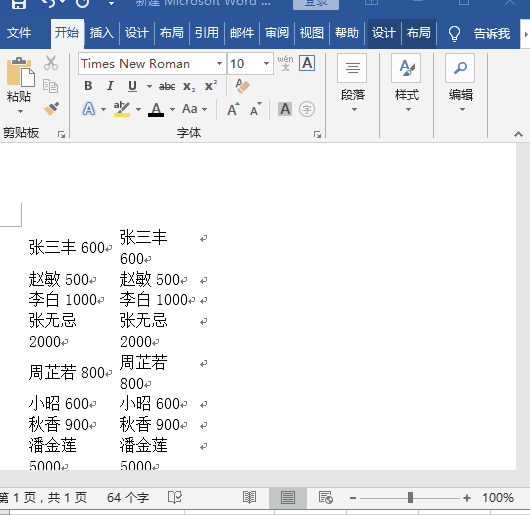Click the Redo icon in title bar
Viewport: 530px width, 515px height.
82,3
